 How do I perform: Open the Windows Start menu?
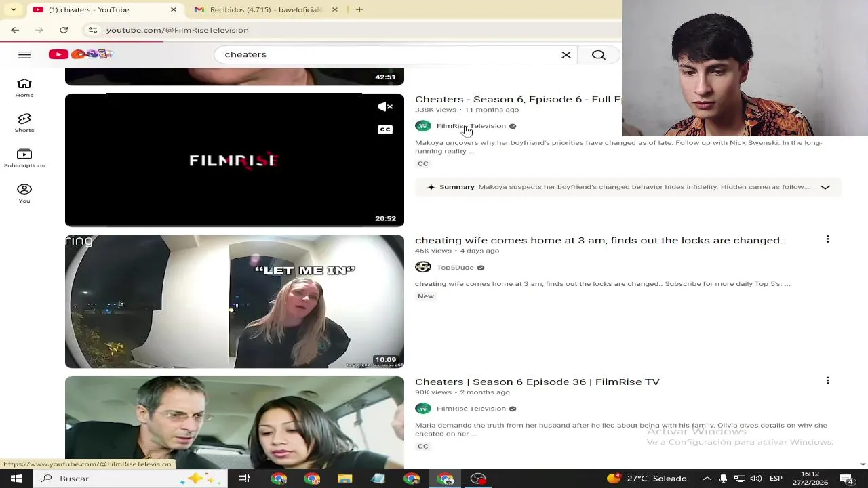(x=16, y=479)
